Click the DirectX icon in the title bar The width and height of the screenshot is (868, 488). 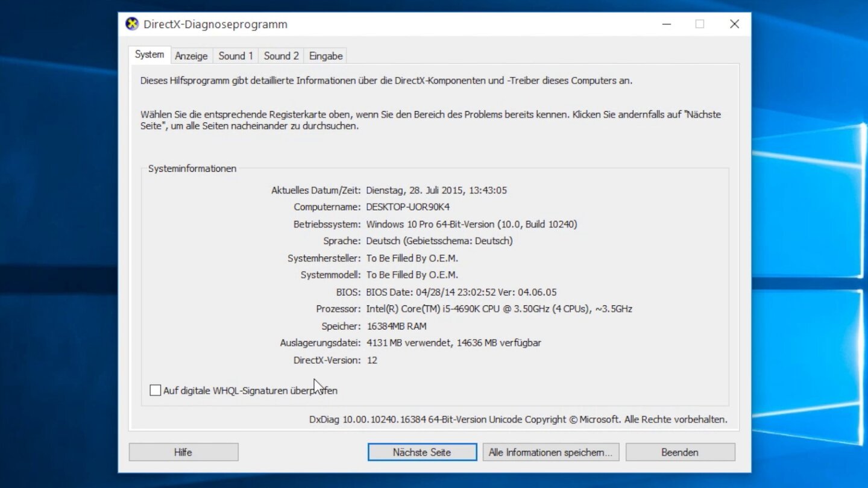pyautogui.click(x=131, y=24)
